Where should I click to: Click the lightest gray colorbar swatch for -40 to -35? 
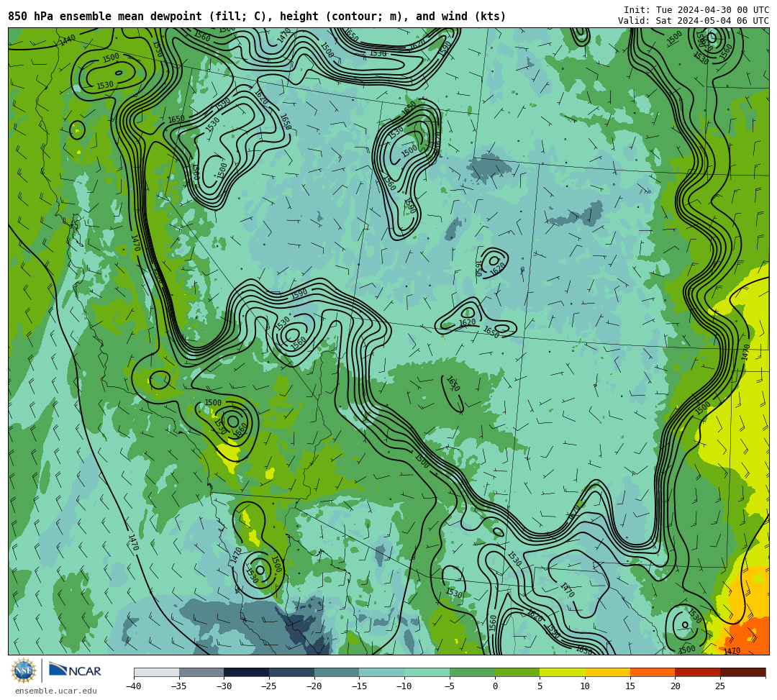(156, 672)
